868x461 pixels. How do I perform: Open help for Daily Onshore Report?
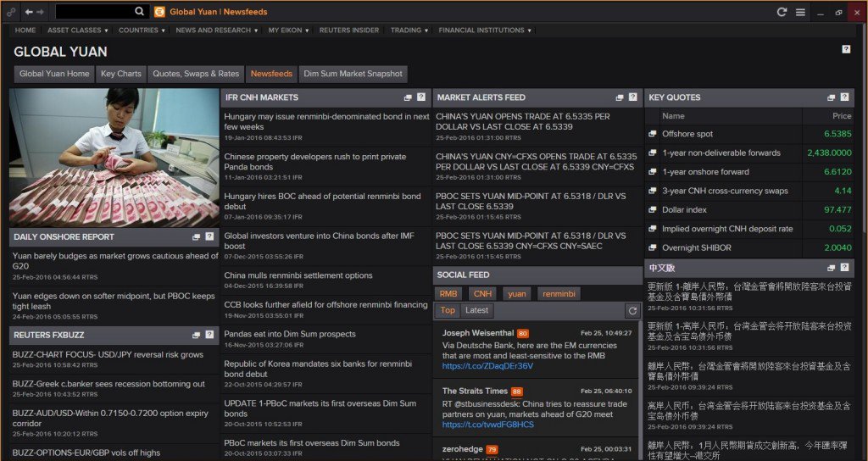tap(209, 236)
